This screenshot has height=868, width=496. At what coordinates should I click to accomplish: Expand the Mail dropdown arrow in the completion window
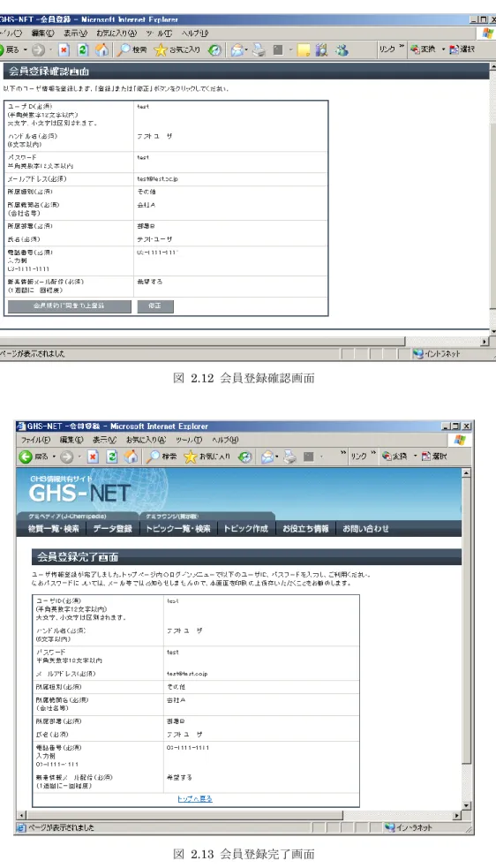[277, 457]
